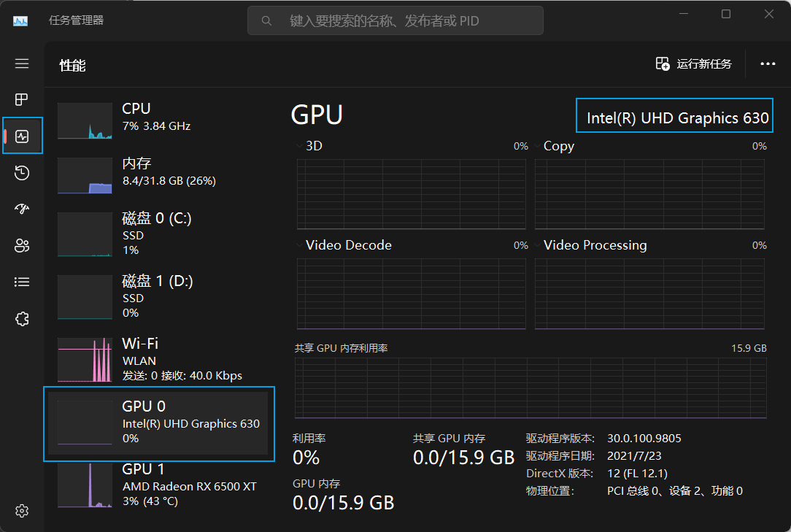Open the Startup apps gauge icon
791x532 pixels.
(22, 209)
